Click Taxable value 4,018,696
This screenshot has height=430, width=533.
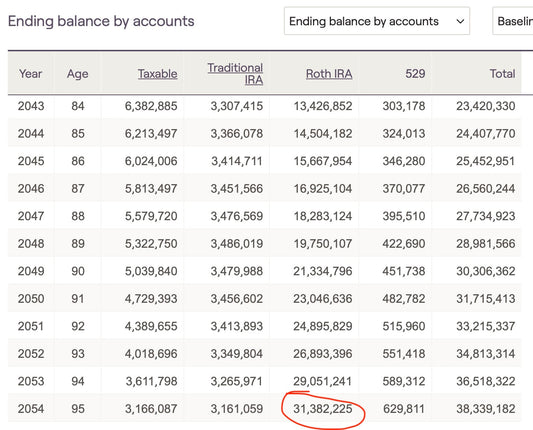pos(151,354)
